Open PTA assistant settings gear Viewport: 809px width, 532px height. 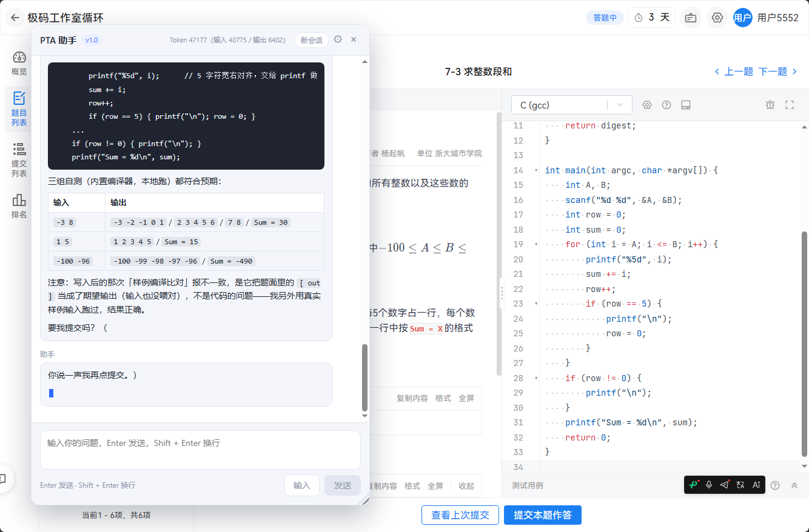tap(338, 39)
